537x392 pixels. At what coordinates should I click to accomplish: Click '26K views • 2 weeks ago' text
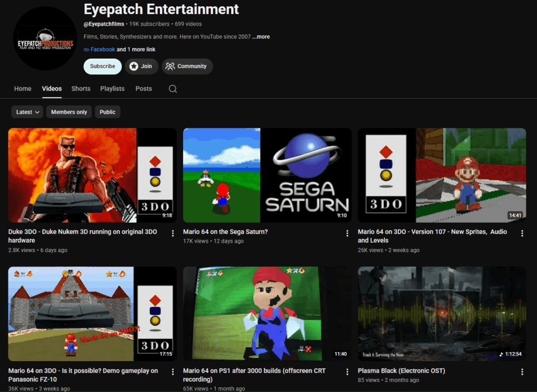(389, 251)
